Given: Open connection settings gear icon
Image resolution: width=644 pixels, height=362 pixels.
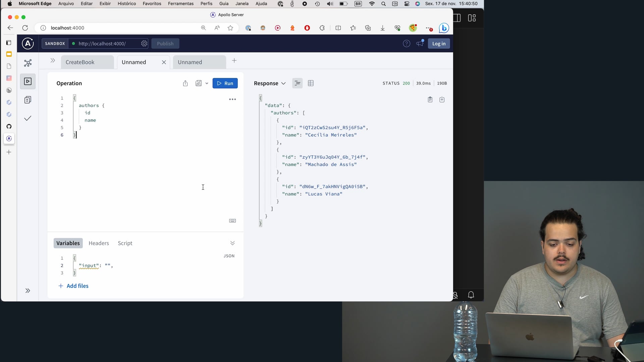Looking at the screenshot, I should pyautogui.click(x=144, y=44).
